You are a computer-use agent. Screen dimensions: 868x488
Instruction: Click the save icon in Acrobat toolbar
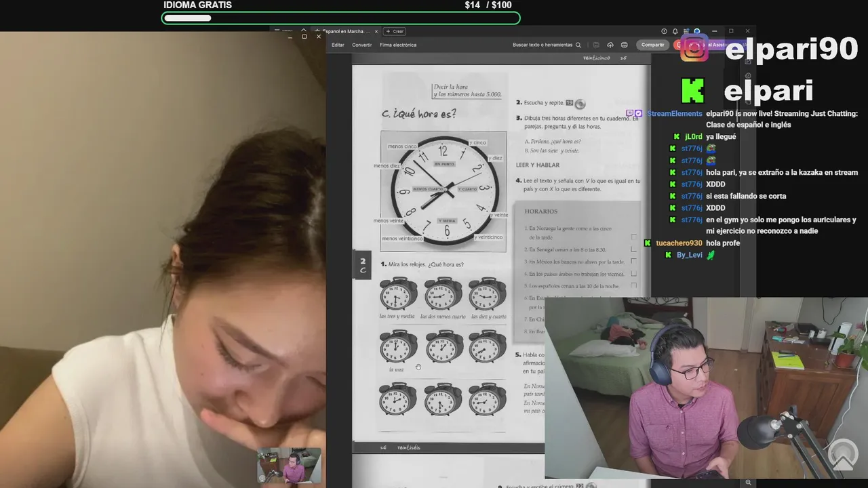[596, 45]
